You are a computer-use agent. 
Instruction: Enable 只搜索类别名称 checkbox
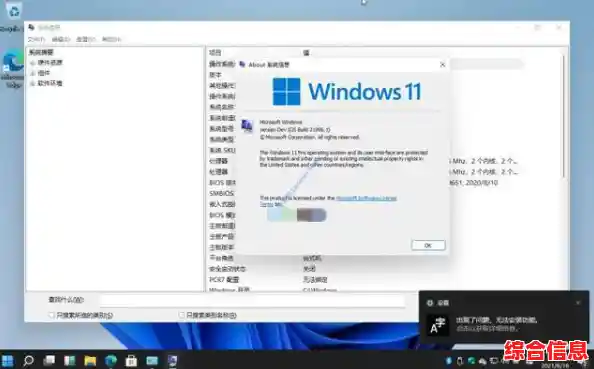(x=181, y=315)
